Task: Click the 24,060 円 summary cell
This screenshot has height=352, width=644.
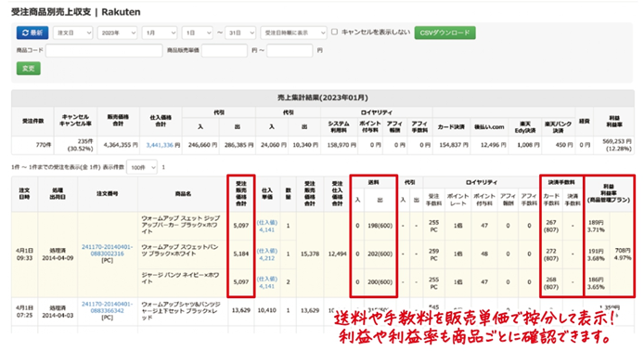Action: pos(272,145)
